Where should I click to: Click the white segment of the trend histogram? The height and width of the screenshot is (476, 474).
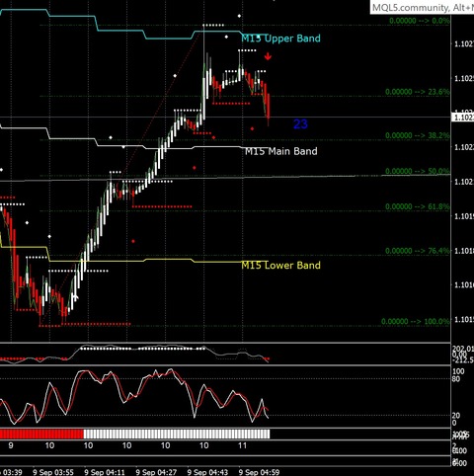point(177,435)
